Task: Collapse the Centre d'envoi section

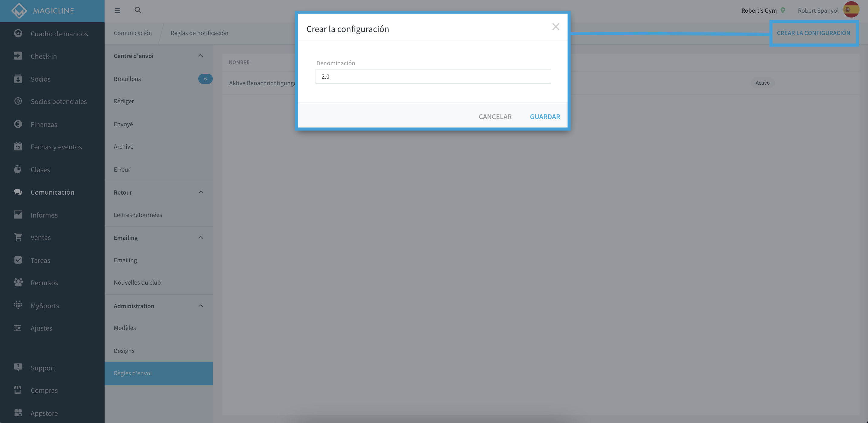Action: 200,56
